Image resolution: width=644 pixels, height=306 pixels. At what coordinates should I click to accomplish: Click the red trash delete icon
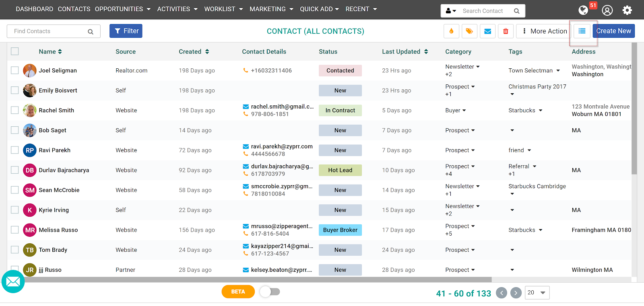click(506, 31)
